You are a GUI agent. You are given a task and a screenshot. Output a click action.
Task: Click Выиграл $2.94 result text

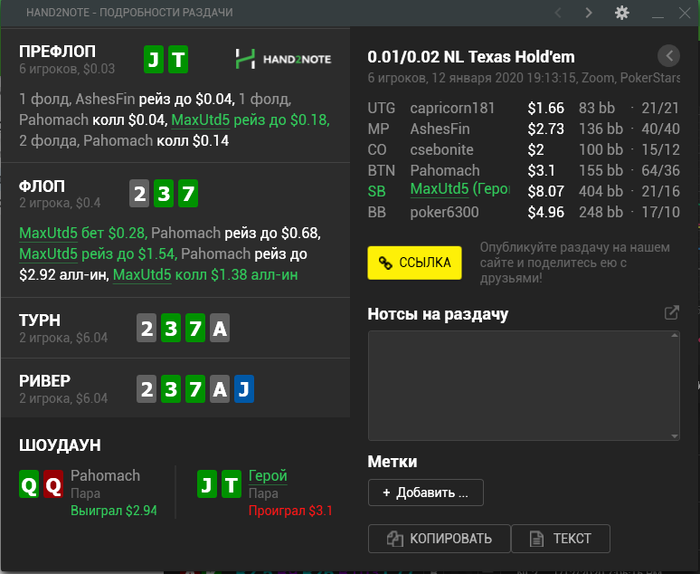coord(114,510)
